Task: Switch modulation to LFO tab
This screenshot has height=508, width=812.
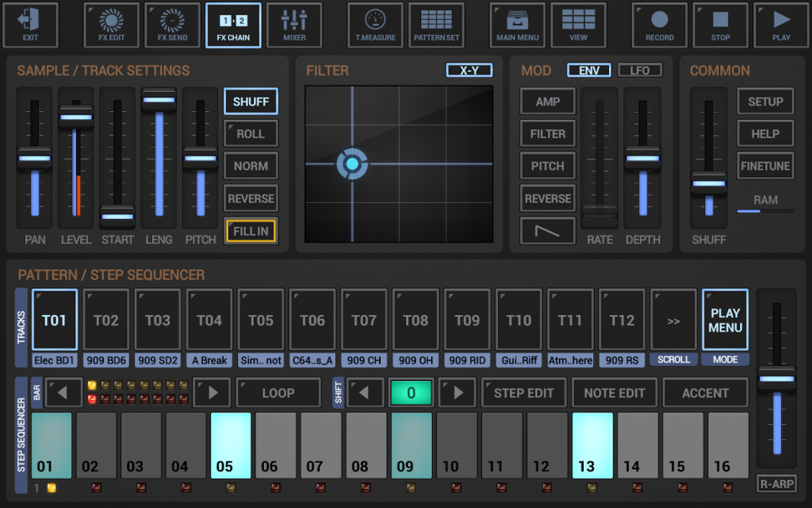Action: point(640,71)
